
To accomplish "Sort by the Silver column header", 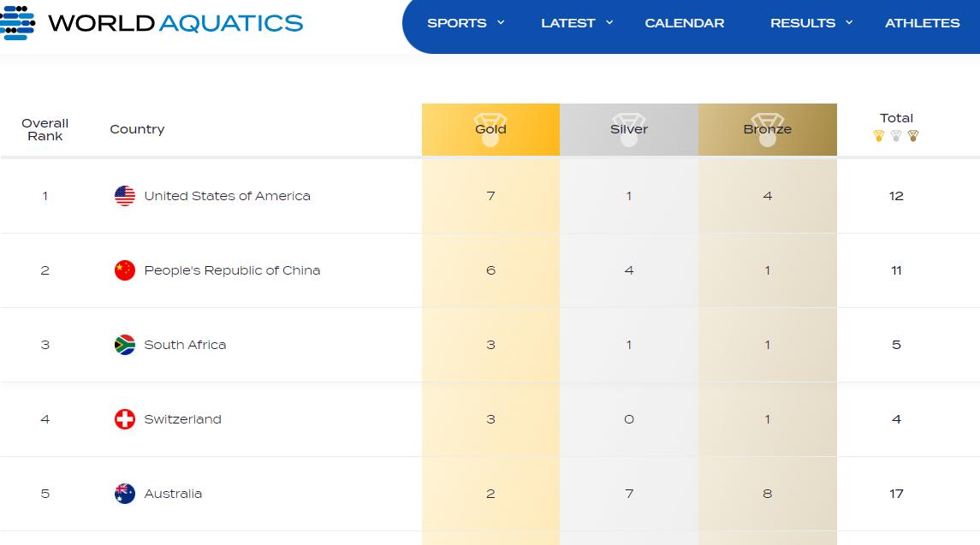I will pos(629,129).
